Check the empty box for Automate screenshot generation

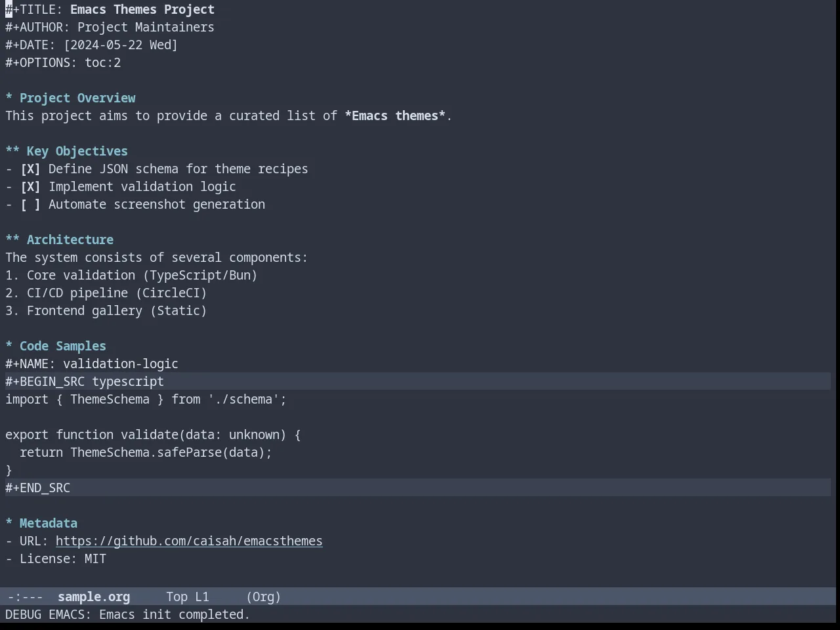coord(30,205)
